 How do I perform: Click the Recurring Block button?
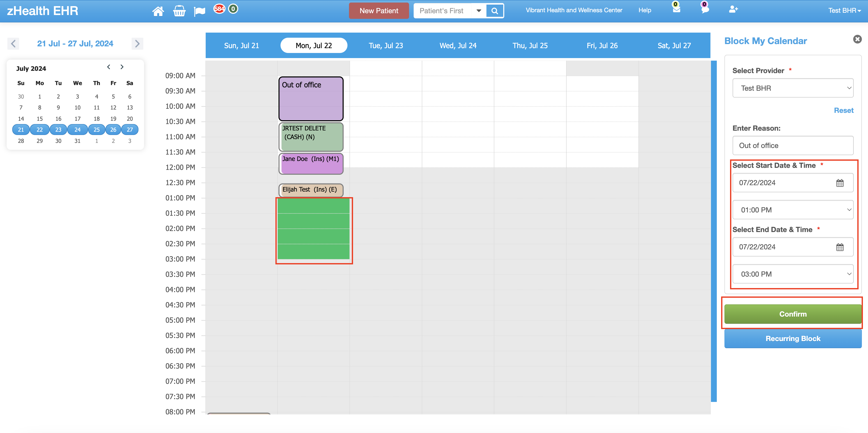tap(793, 339)
